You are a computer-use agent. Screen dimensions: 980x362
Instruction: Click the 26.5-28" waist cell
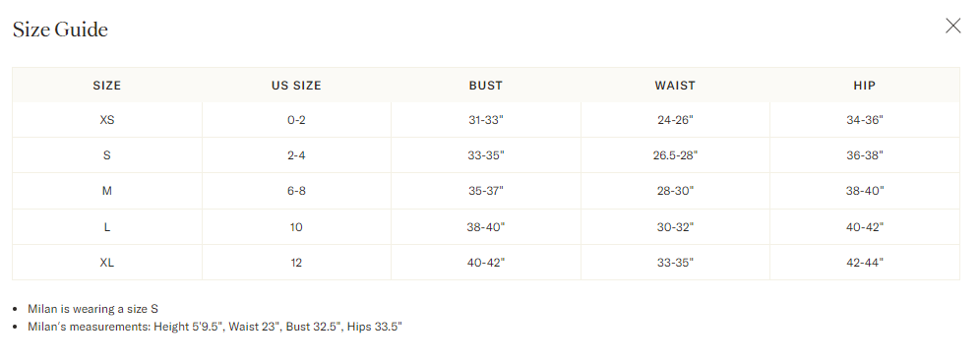click(x=675, y=155)
